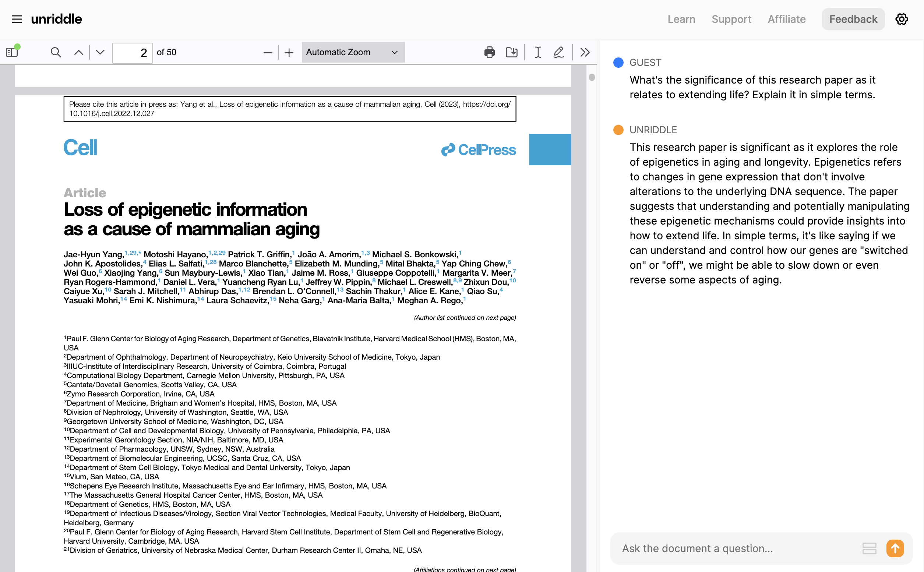Open the hamburger menu next to unriddle
The image size is (924, 572).
[x=17, y=19]
